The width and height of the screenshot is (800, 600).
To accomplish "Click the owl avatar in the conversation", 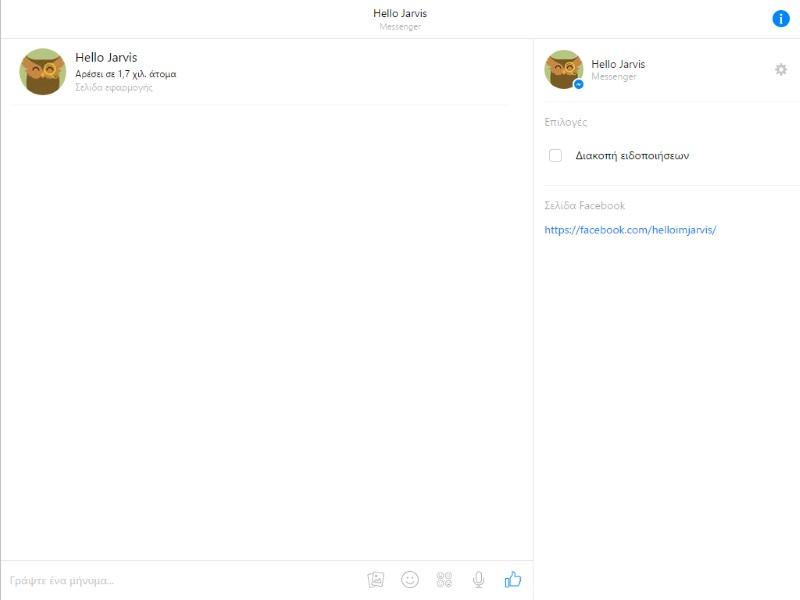I will tap(43, 72).
